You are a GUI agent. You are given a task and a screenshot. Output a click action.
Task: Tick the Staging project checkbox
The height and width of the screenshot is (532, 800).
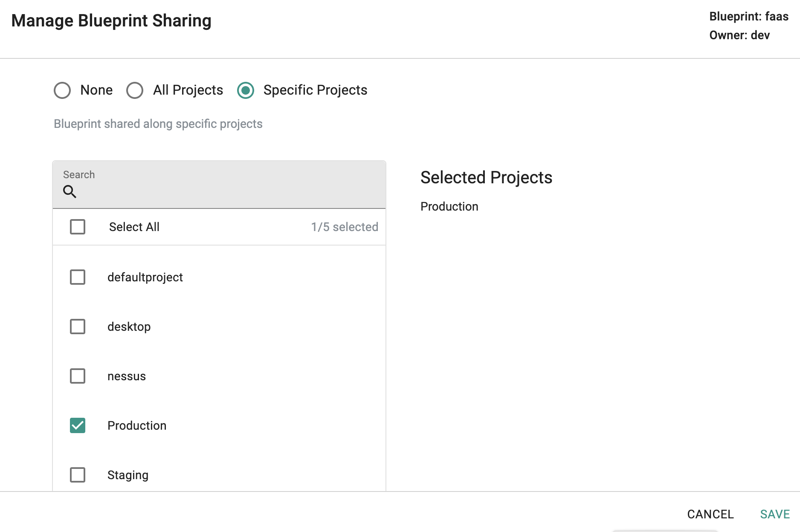(x=78, y=475)
